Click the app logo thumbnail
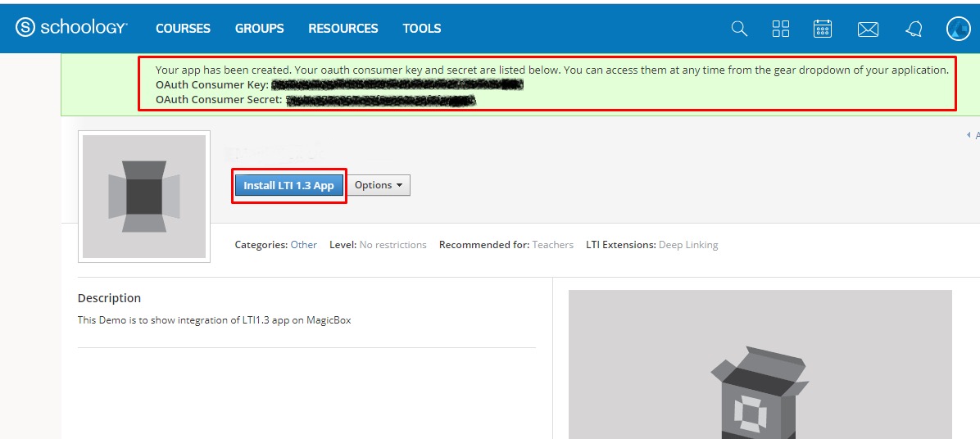 click(x=144, y=197)
